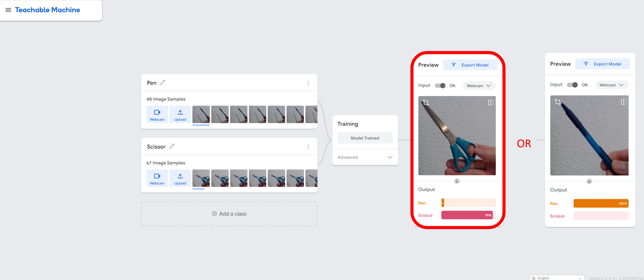This screenshot has width=644, height=280.
Task: Click the pencil icon to rename Scissor class
Action: (172, 146)
